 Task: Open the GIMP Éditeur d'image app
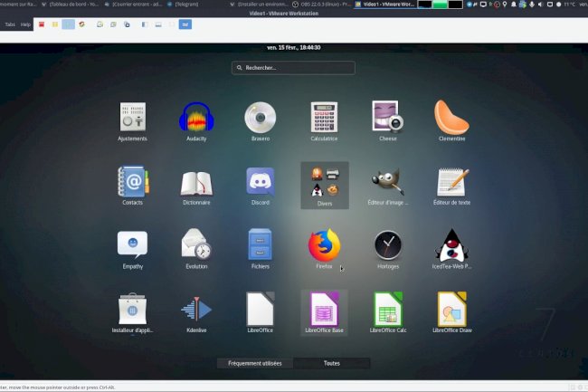pos(388,186)
